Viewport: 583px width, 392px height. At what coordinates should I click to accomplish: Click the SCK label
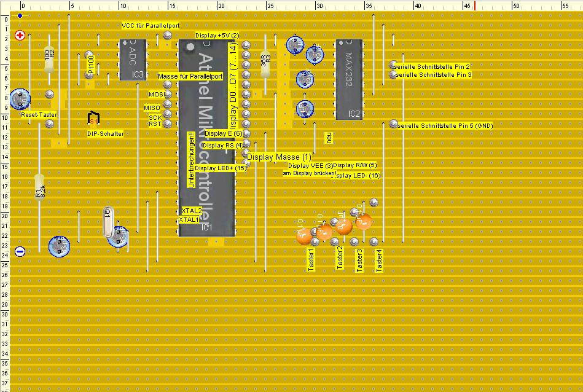pyautogui.click(x=155, y=117)
